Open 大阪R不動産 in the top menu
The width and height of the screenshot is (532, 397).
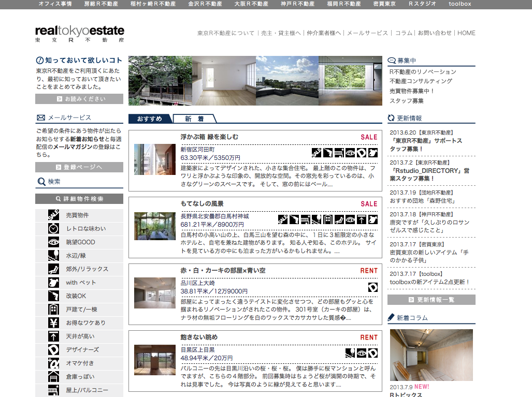coord(251,4)
